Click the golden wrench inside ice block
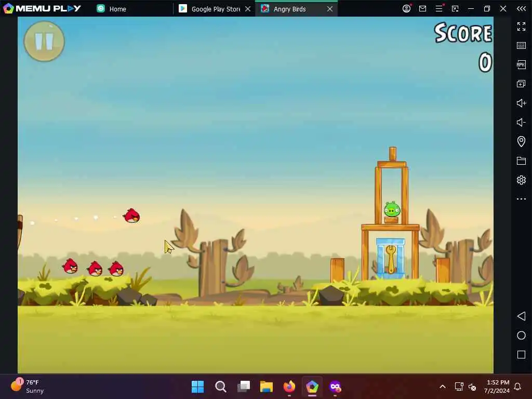532x399 pixels. point(391,260)
